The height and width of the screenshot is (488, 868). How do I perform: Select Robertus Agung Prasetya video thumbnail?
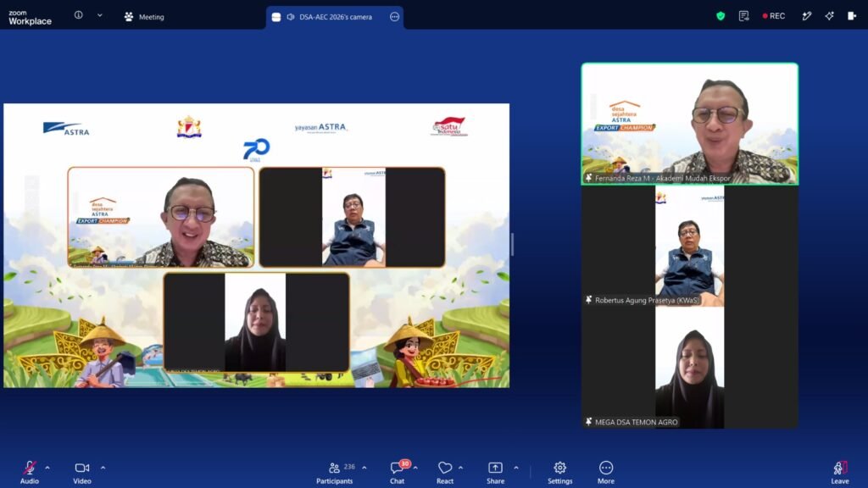(x=690, y=246)
